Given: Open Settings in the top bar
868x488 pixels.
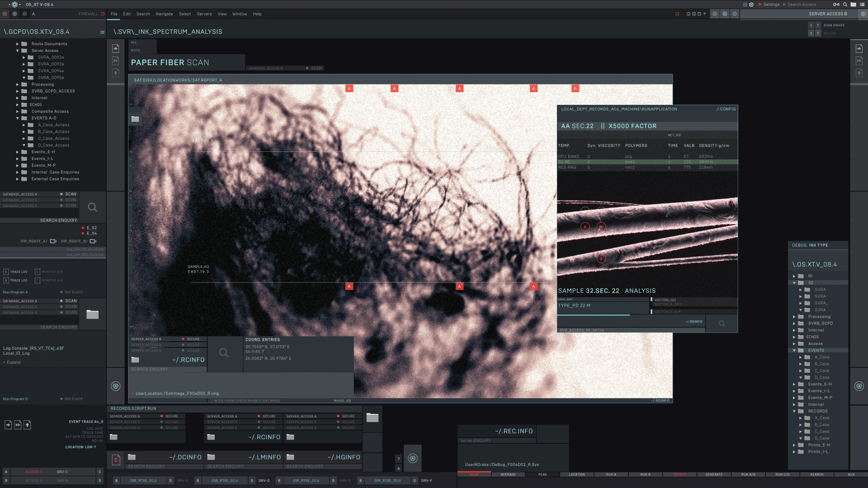Looking at the screenshot, I should pyautogui.click(x=771, y=5).
